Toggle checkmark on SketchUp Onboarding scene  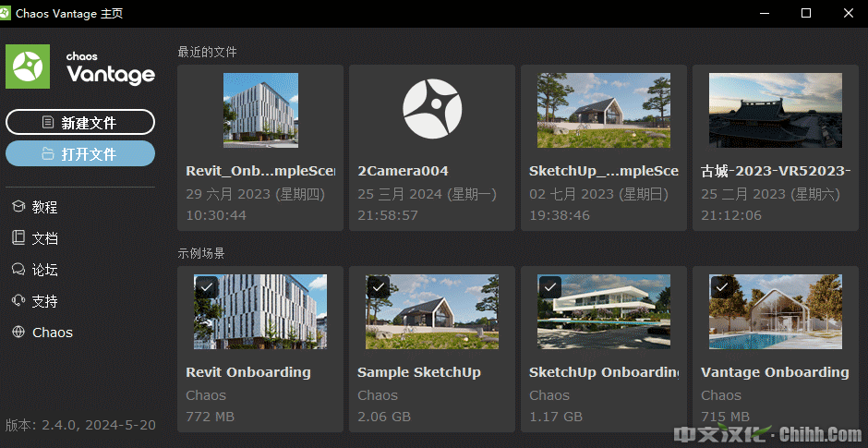[x=550, y=286]
